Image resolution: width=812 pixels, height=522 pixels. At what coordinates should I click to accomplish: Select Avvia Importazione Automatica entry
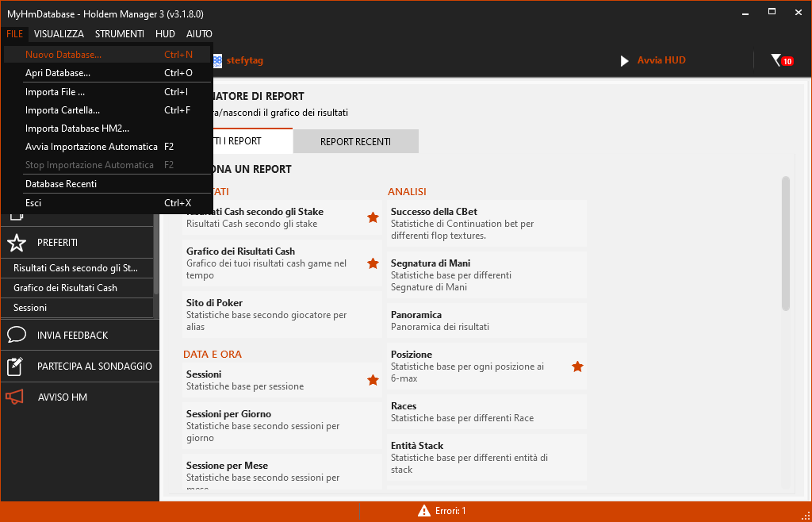107,147
